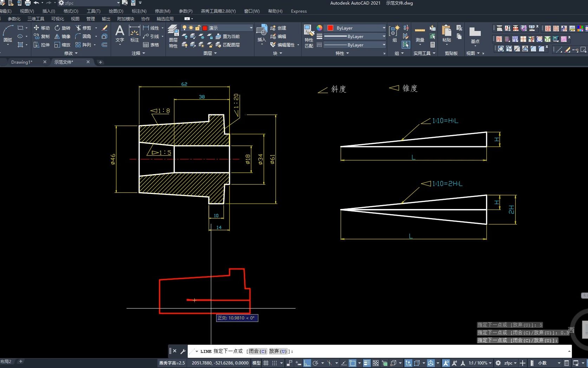Select the Fillet (圆角) tool

(83, 36)
